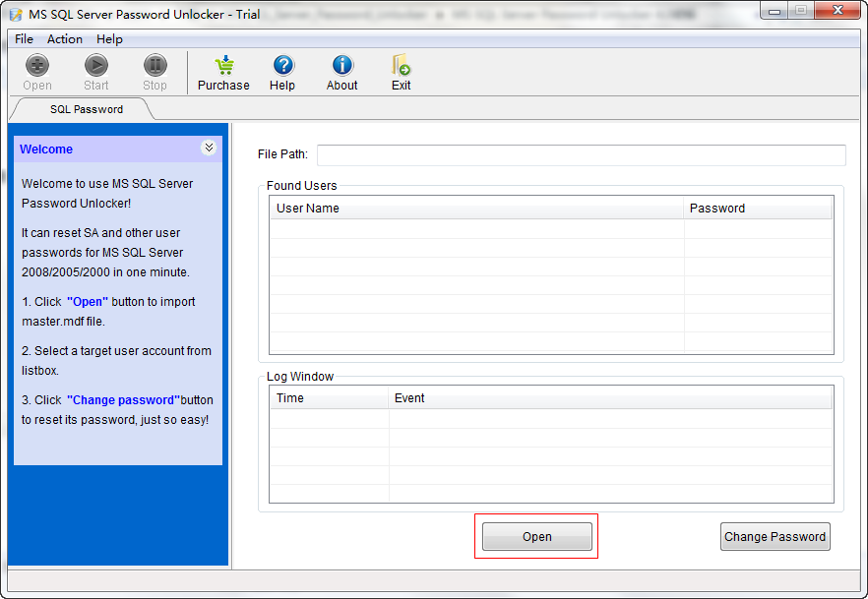
Task: Click the Change Password button
Action: tap(775, 536)
